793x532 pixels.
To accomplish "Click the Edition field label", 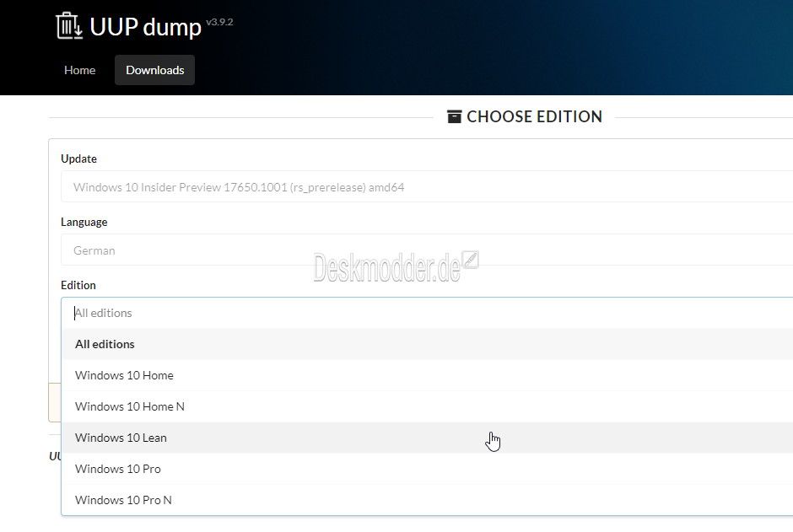I will [x=78, y=286].
